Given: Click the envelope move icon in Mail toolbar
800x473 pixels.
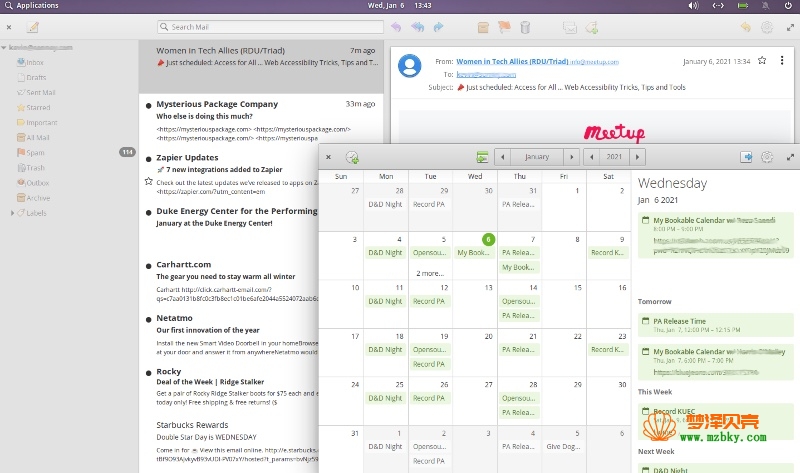Looking at the screenshot, I should click(570, 28).
